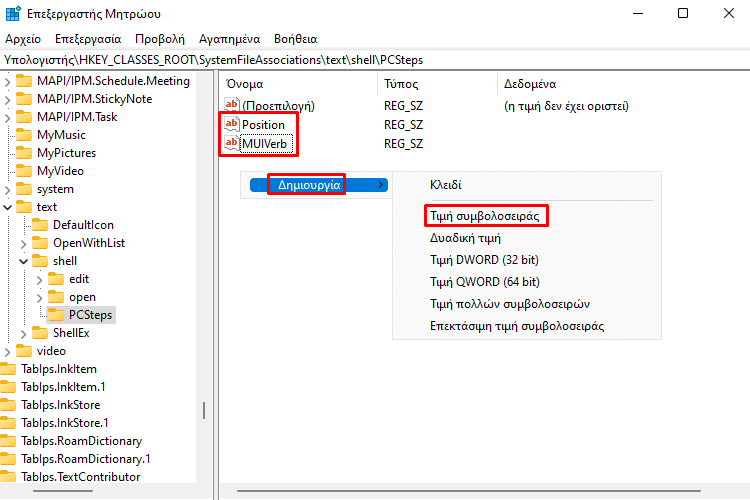Screen dimensions: 750x500
Task: Collapse the text key
Action: (x=8, y=208)
